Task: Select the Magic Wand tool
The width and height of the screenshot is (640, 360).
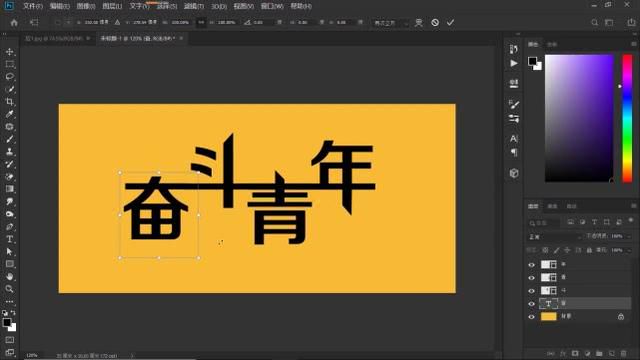Action: (10, 89)
